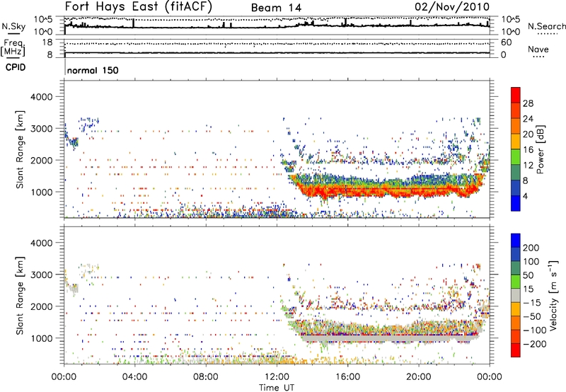Viewport: 566px width, 392px height.
Task: Click the 'Beam 14' label
Action: (x=276, y=8)
